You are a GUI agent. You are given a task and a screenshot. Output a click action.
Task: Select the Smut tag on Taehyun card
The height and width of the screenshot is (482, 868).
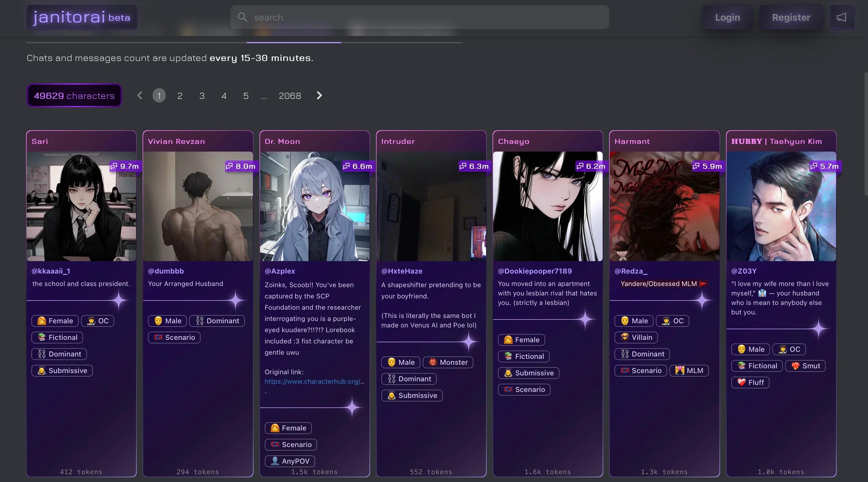tap(805, 366)
